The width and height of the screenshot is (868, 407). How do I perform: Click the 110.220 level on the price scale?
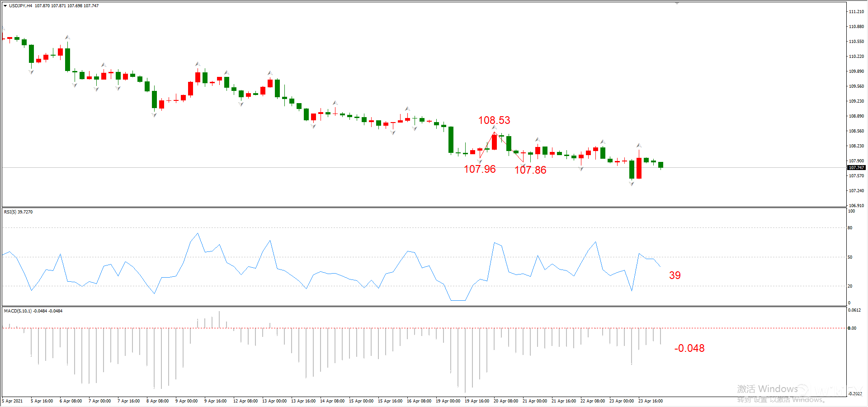coord(856,57)
